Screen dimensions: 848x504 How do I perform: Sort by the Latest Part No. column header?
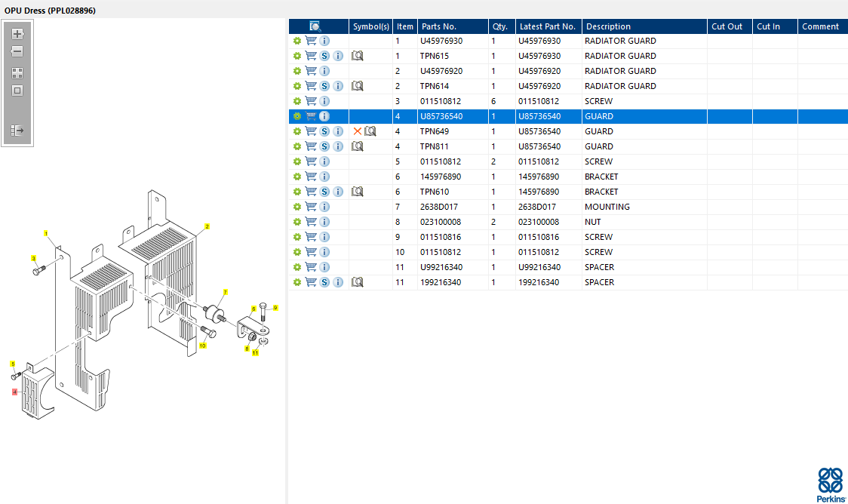pos(549,26)
